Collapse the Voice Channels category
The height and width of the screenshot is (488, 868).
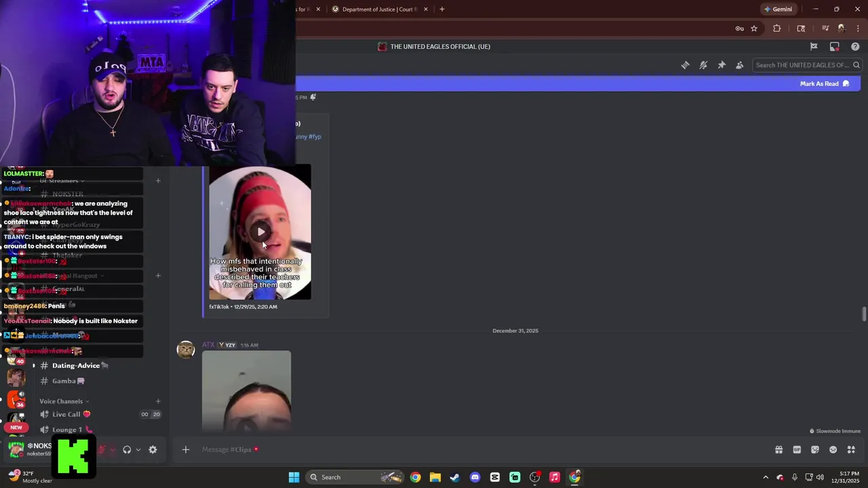pos(62,401)
